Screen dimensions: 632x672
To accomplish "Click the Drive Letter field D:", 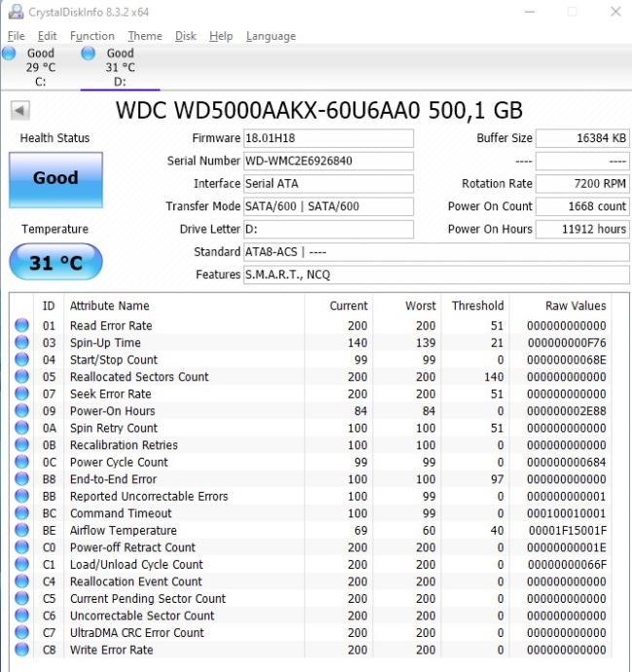I will pos(328,229).
